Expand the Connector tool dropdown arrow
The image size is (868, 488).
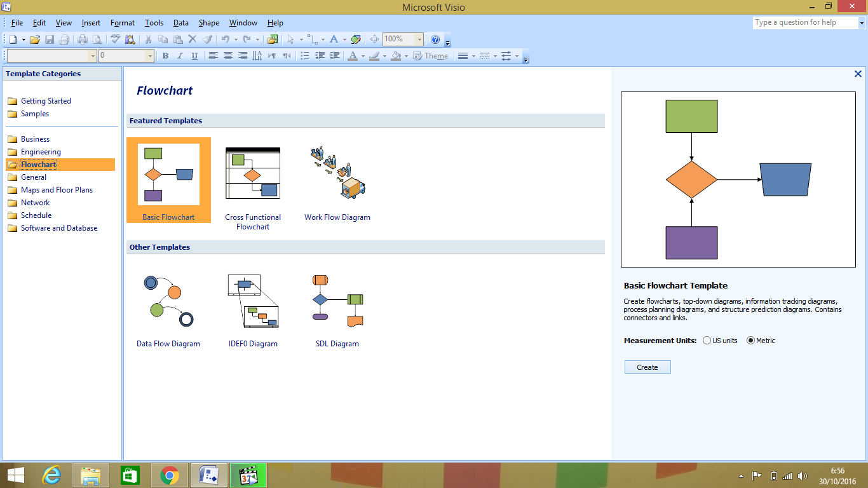click(323, 39)
